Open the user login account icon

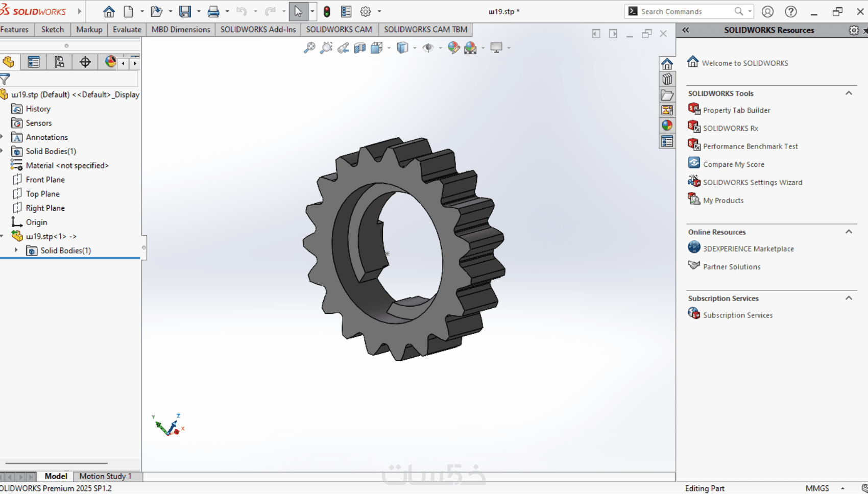767,11
